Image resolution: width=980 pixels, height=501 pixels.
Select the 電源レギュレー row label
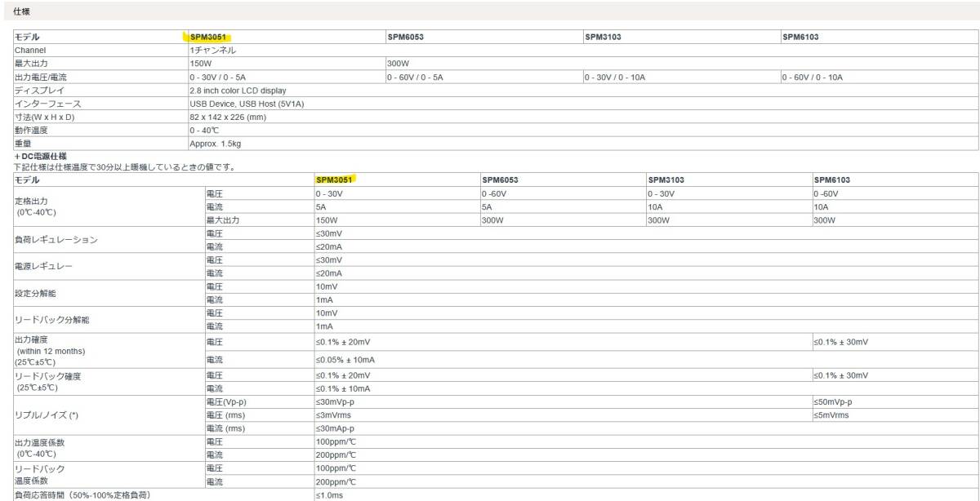coord(43,266)
